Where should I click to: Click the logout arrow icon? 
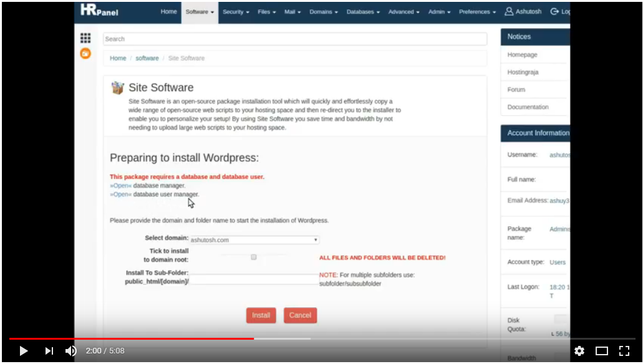(x=554, y=11)
